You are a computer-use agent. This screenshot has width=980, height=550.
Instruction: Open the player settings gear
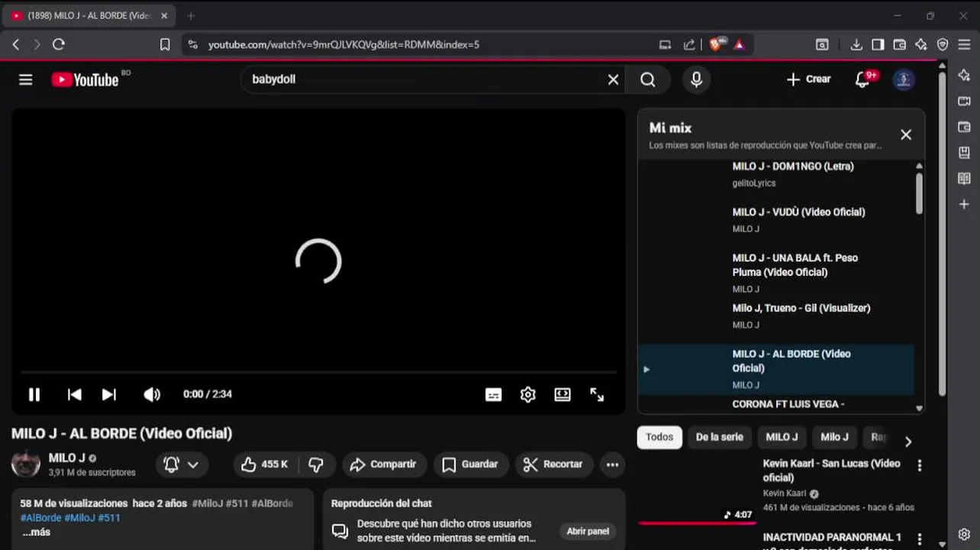click(528, 394)
